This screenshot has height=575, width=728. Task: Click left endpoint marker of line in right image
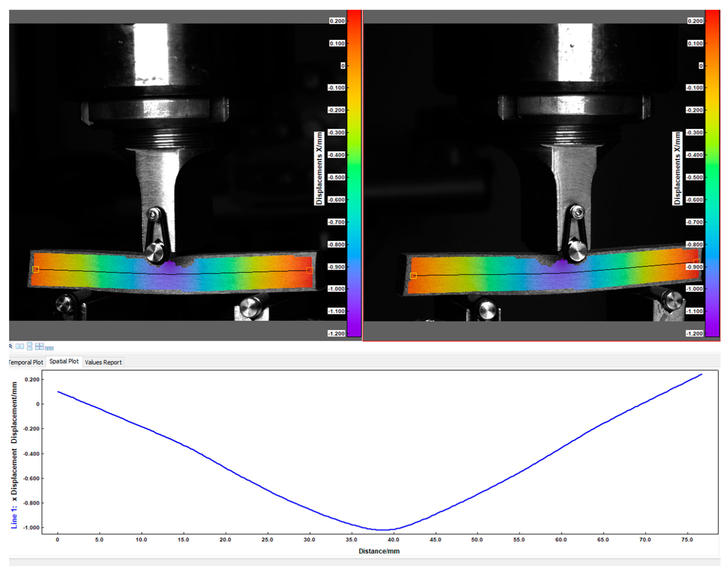(413, 275)
